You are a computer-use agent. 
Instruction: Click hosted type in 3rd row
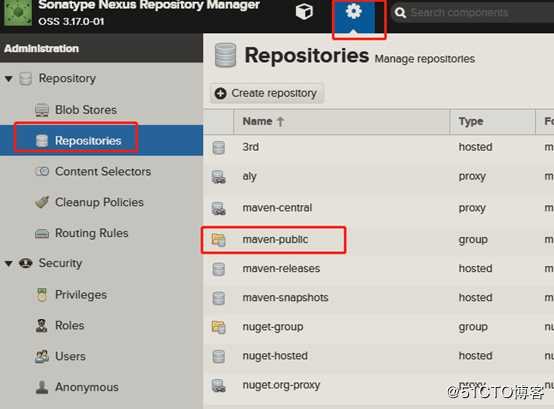[475, 147]
